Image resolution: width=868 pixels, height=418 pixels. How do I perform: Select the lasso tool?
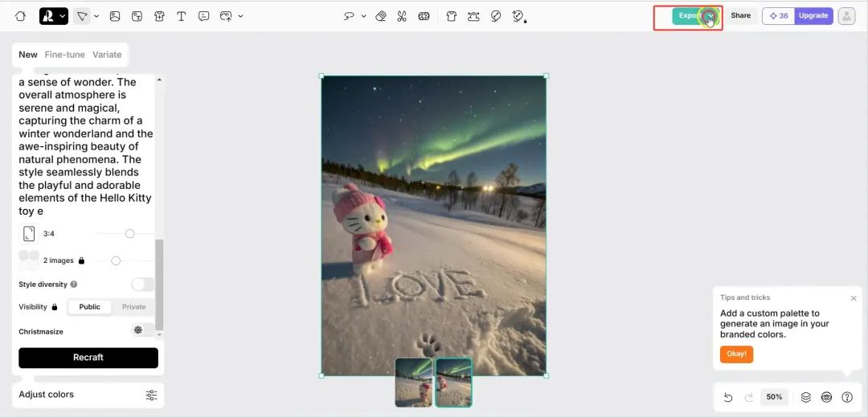(x=349, y=16)
